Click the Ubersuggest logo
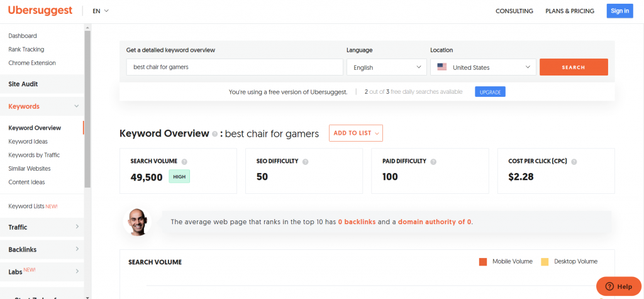 pos(40,11)
